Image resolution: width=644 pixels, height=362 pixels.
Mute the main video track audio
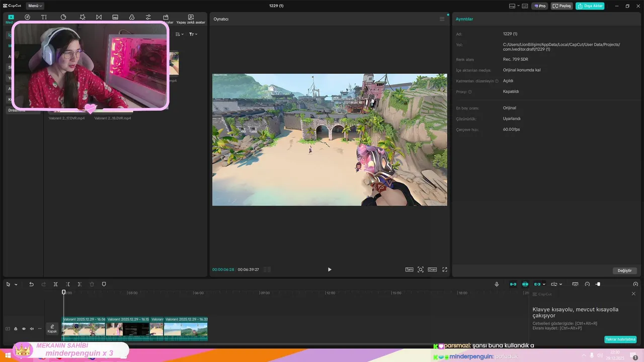coord(32,329)
